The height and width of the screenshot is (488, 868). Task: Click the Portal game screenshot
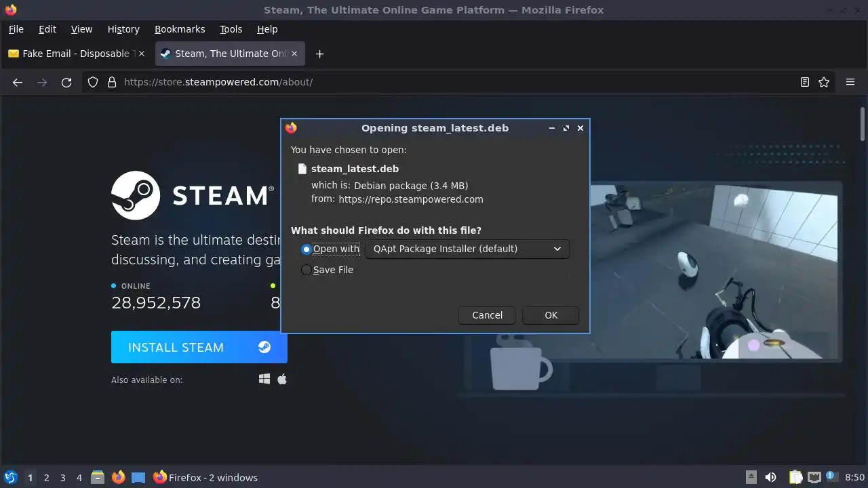[x=715, y=271]
